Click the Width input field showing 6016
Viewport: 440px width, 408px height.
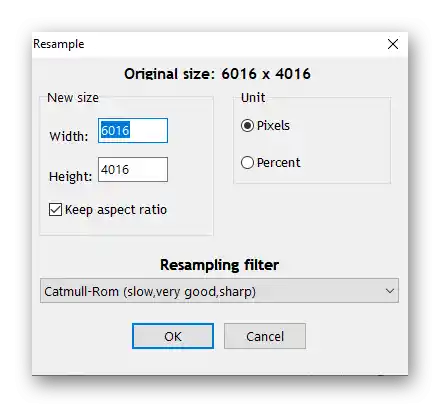tap(133, 130)
